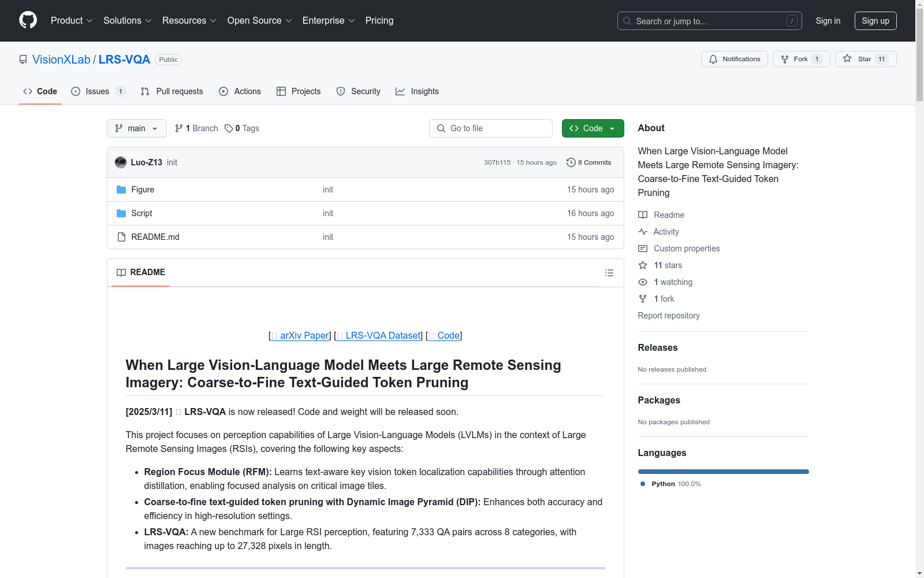Open the Insights tab
This screenshot has width=924, height=578.
(x=417, y=91)
